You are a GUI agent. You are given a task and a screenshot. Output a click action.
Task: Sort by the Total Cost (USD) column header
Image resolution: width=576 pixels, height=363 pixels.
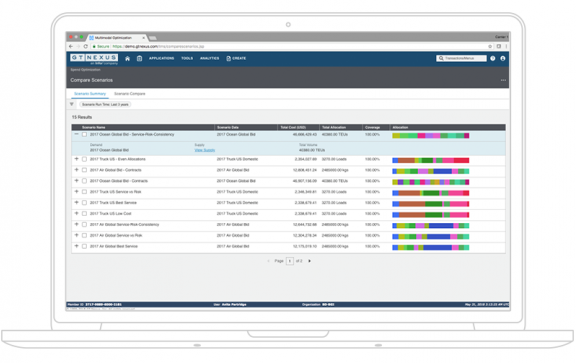[293, 127]
